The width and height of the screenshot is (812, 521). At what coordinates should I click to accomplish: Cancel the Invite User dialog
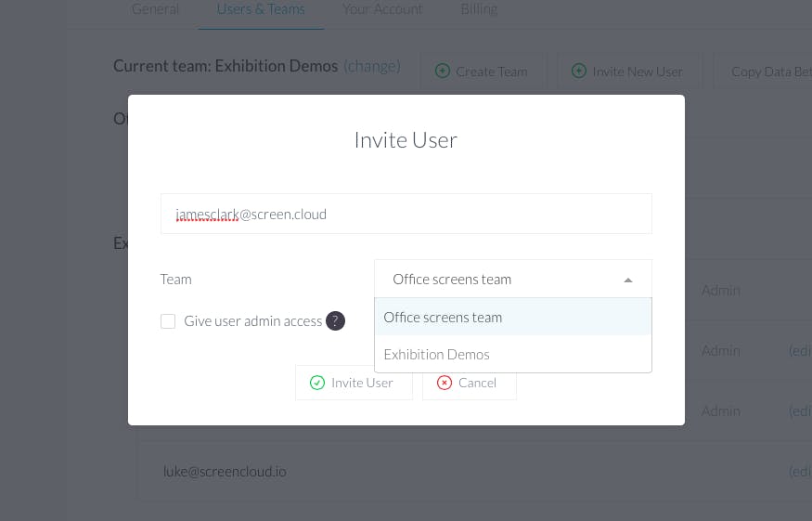470,383
